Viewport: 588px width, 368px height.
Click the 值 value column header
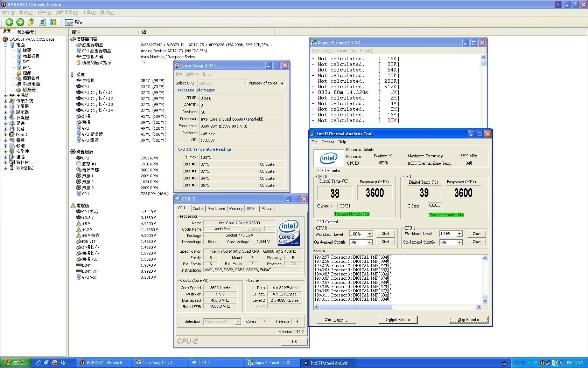(144, 32)
